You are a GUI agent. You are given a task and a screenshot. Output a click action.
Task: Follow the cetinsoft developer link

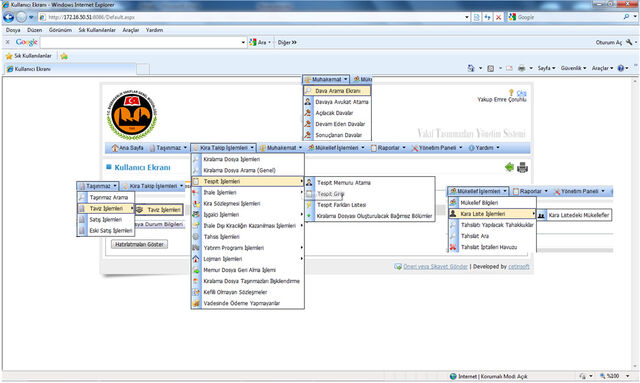[518, 267]
